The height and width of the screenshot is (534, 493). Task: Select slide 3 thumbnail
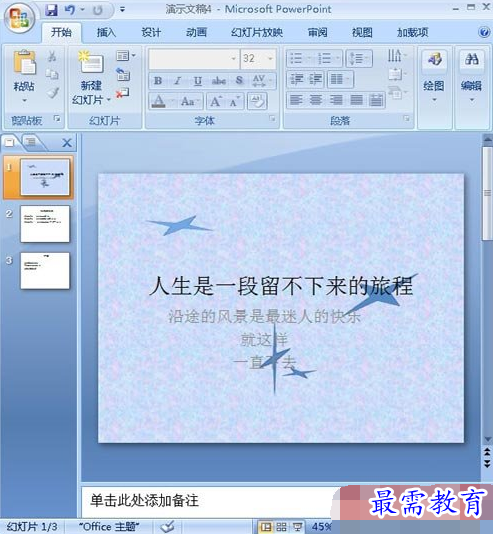tap(45, 271)
